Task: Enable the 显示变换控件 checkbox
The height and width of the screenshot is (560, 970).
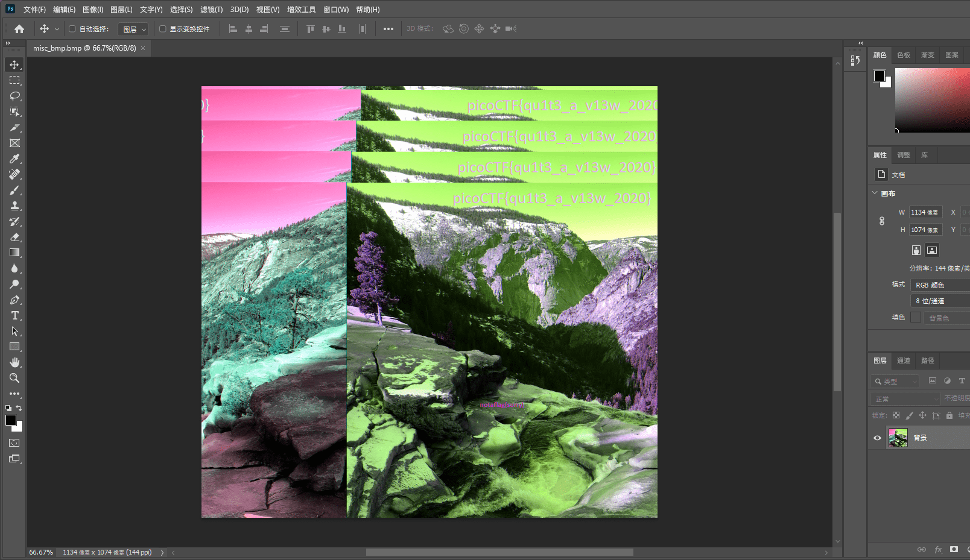Action: click(x=162, y=29)
